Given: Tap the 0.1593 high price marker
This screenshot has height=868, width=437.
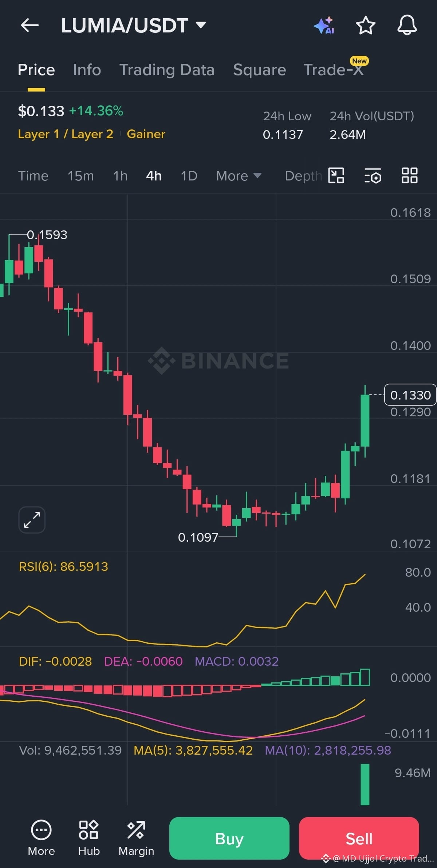Looking at the screenshot, I should point(47,235).
